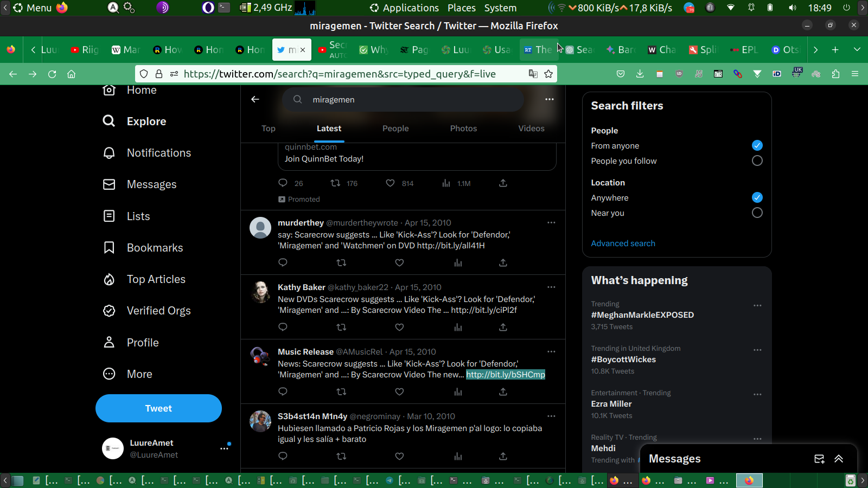Switch to the Latest search tab
Image resolution: width=868 pixels, height=488 pixels.
(329, 129)
